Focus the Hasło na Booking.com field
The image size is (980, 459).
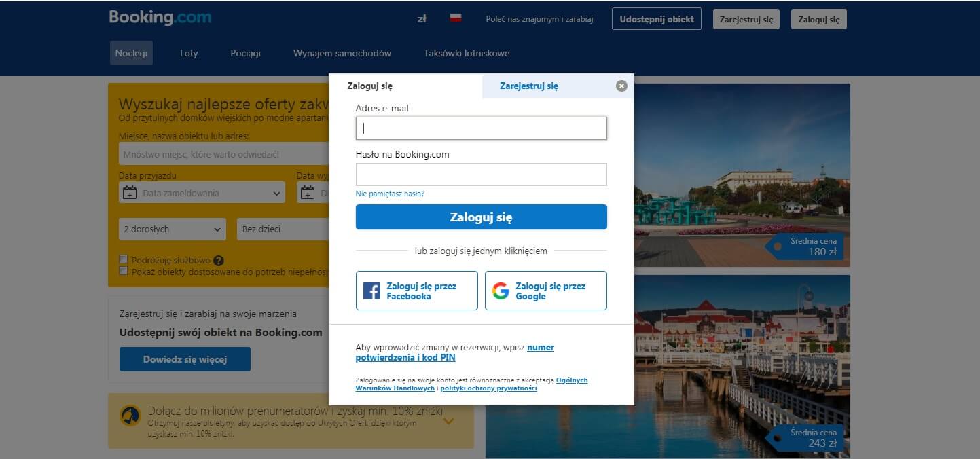coord(481,175)
